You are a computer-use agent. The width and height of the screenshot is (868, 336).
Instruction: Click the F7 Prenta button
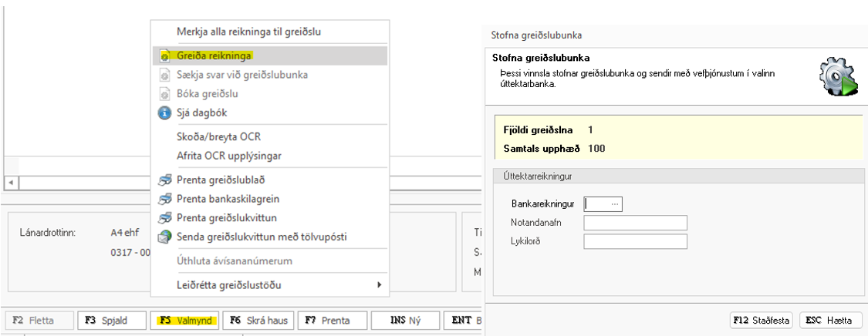tap(329, 321)
